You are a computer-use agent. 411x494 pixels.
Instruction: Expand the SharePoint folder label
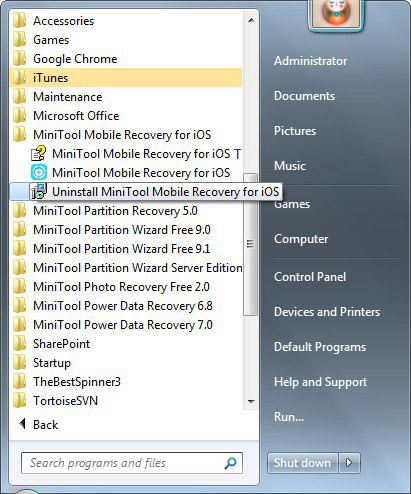pos(62,344)
